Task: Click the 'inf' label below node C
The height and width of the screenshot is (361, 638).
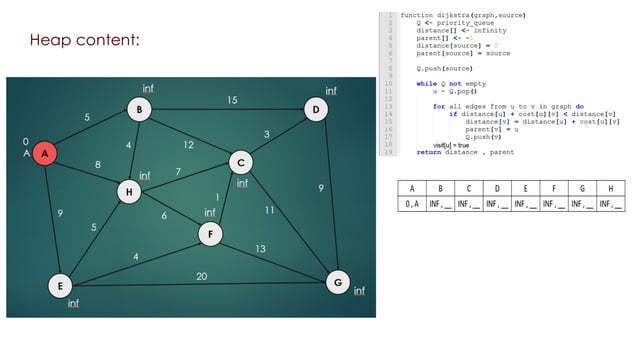Action: (x=242, y=183)
